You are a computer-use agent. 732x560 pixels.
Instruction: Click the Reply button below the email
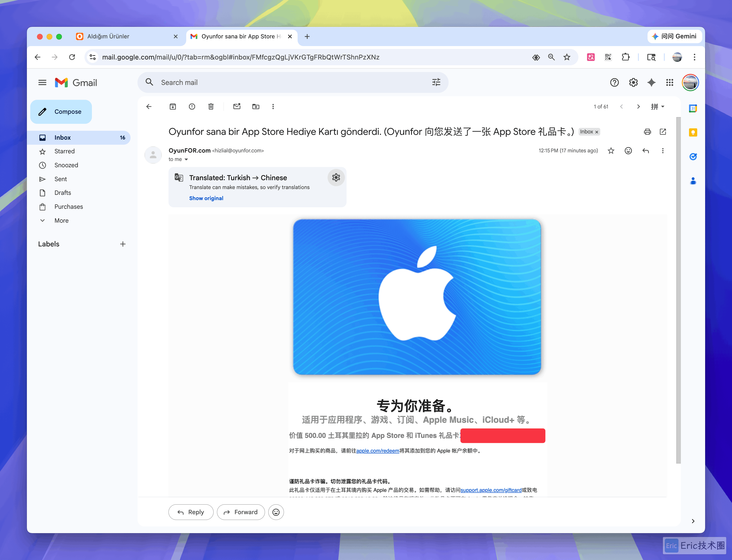(191, 512)
